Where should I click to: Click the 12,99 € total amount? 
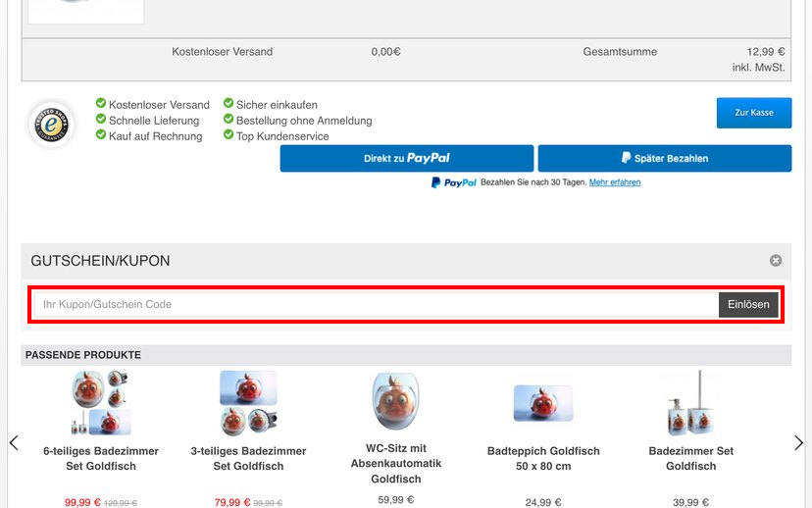coord(765,52)
